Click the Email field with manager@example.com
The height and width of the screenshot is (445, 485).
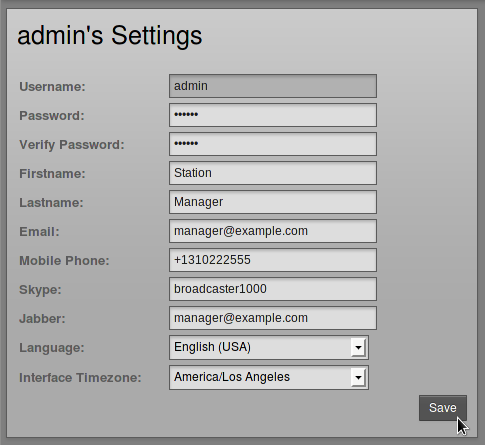(x=273, y=231)
